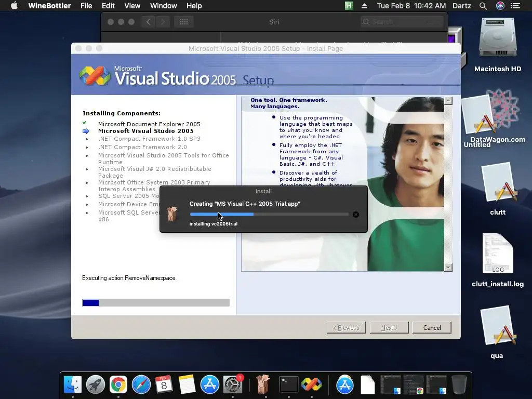Cancel the WineBottler install progress

(x=356, y=215)
